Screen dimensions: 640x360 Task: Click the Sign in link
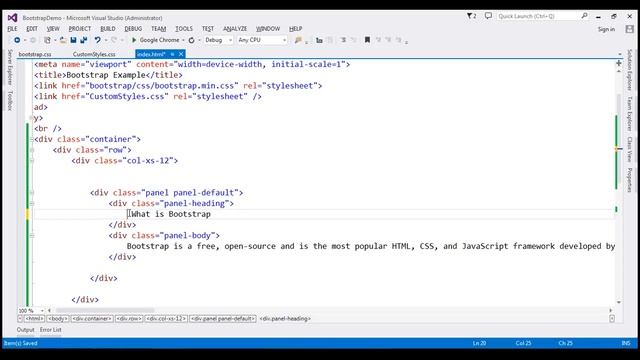point(607,29)
